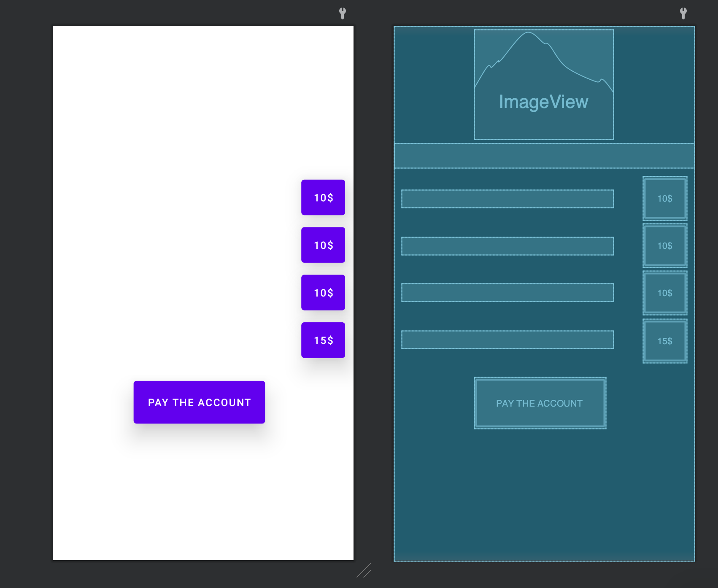Select PAY THE ACCOUNT in the blueprint view
The image size is (718, 588).
click(540, 403)
